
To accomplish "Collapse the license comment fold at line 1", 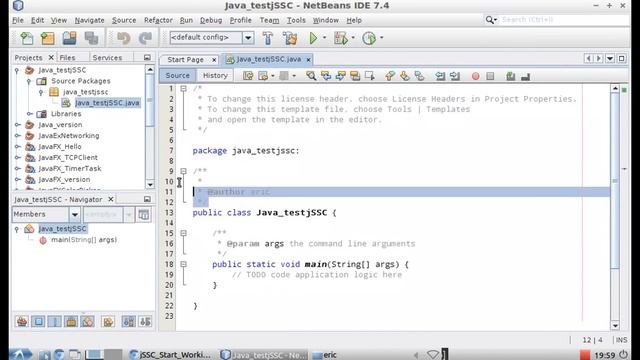I will tap(183, 89).
